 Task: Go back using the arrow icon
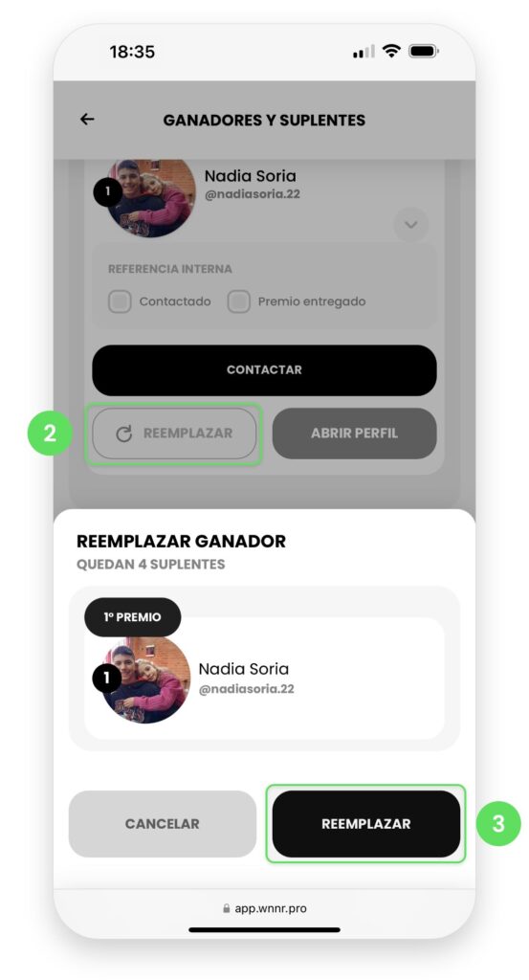coord(87,119)
